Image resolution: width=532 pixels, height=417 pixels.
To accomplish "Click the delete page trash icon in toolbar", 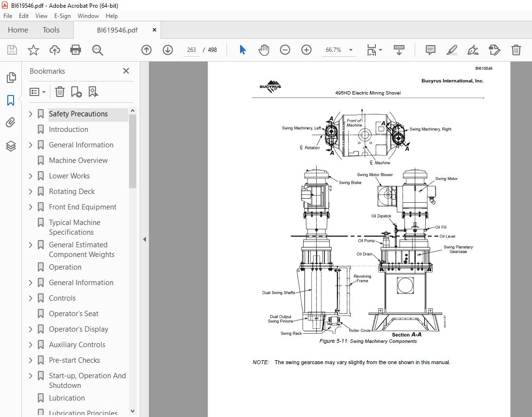I will point(516,50).
